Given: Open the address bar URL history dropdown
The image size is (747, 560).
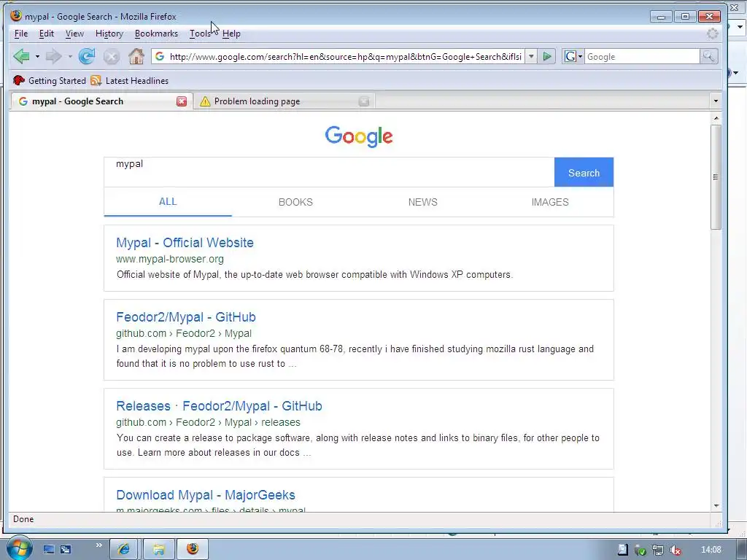Looking at the screenshot, I should pyautogui.click(x=531, y=57).
